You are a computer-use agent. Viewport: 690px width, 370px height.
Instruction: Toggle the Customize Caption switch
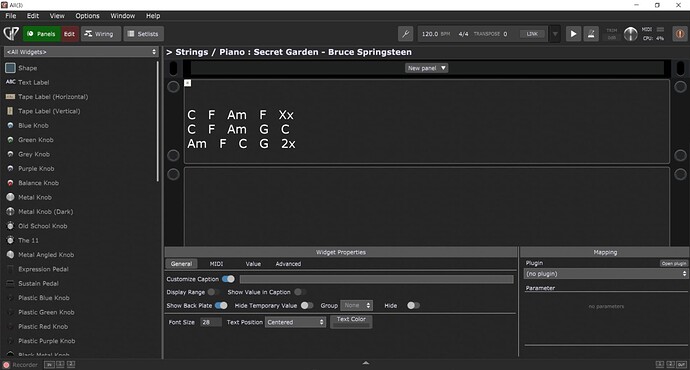228,279
